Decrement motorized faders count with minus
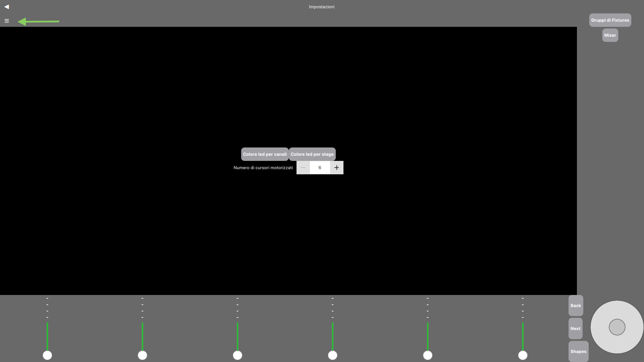 [303, 168]
